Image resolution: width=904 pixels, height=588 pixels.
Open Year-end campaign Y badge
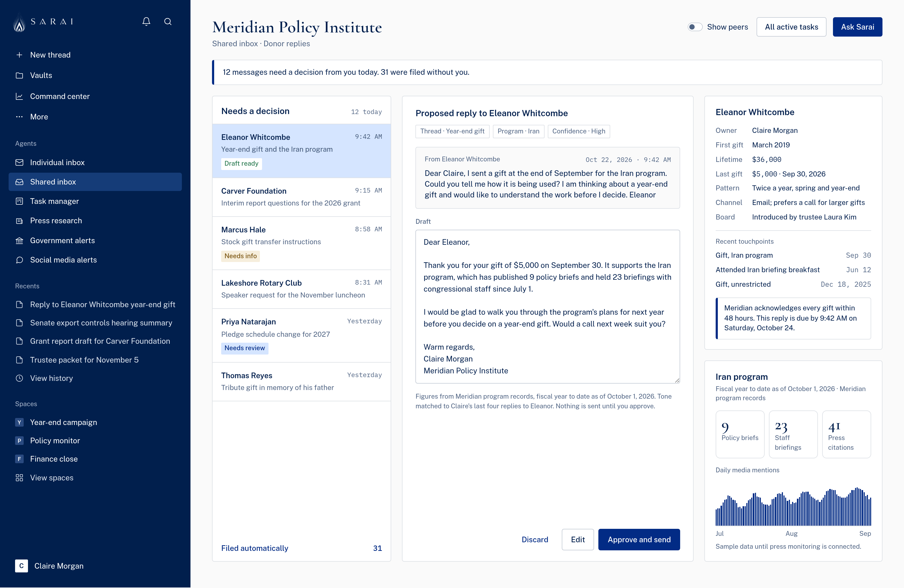(x=19, y=422)
